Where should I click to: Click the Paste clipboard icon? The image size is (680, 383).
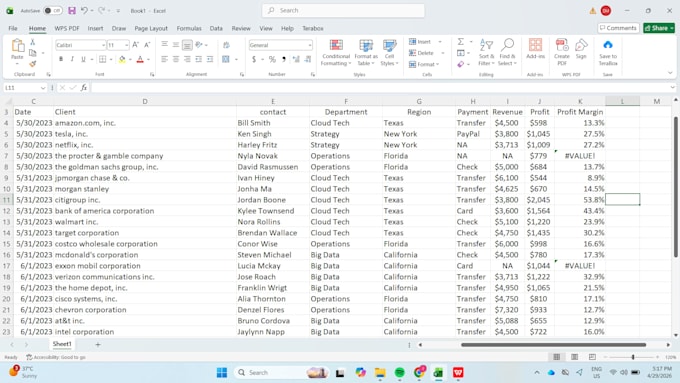pos(17,46)
